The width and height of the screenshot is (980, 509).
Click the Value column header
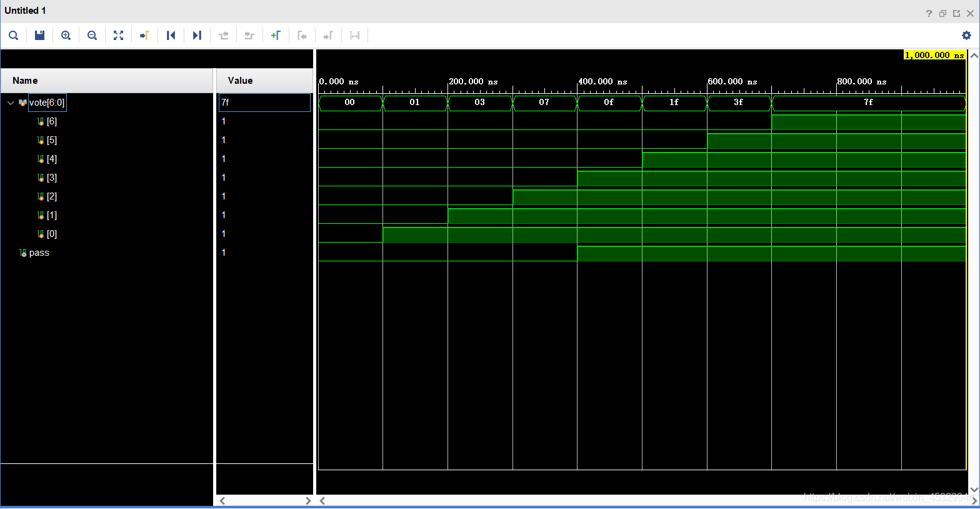pyautogui.click(x=264, y=81)
